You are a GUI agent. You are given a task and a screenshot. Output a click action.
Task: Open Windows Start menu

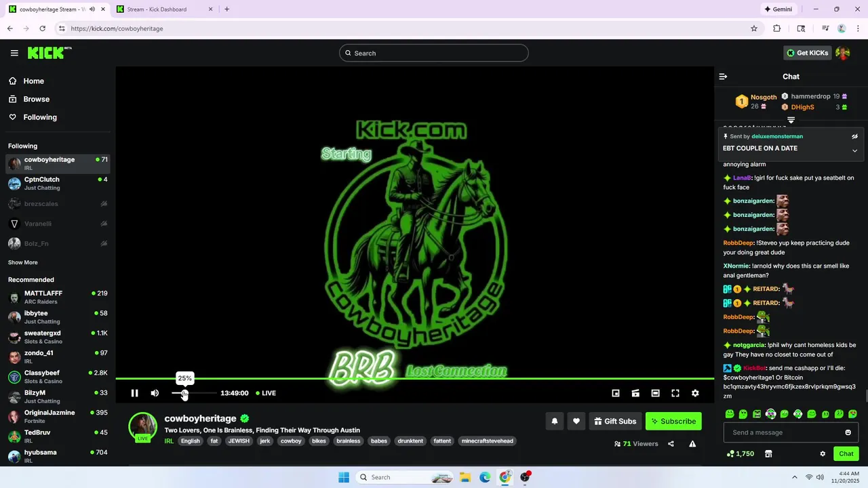[344, 477]
